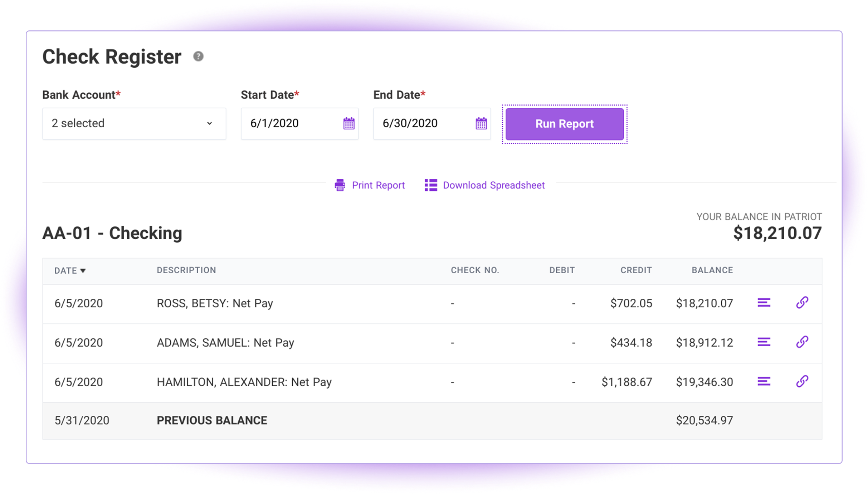Open details lines icon for ROSS, BETSY row
This screenshot has height=494, width=868.
coord(764,303)
